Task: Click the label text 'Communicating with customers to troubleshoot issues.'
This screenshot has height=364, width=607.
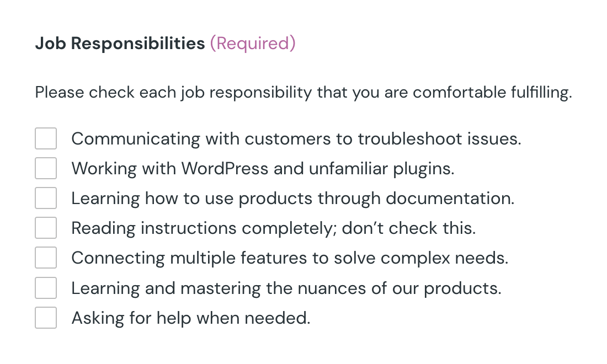Action: [x=296, y=139]
